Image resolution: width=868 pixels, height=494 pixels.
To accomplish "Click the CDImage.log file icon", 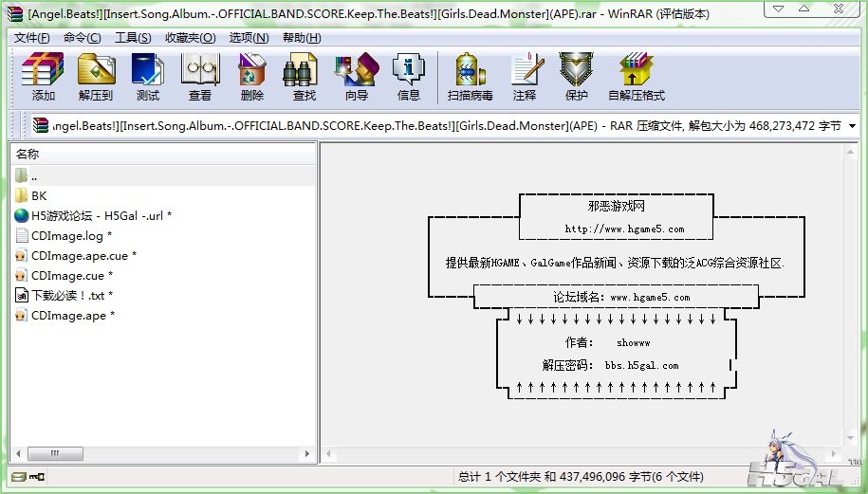I will (22, 236).
